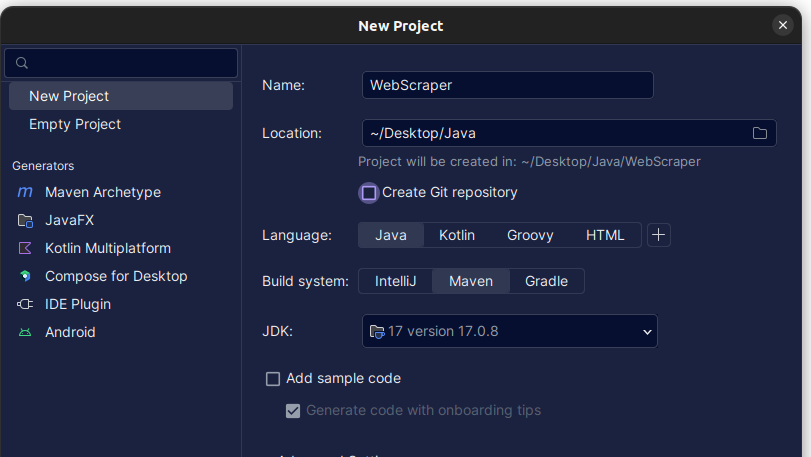Click the 'Build system:' label
Screen dimensions: 811x457
pos(305,281)
